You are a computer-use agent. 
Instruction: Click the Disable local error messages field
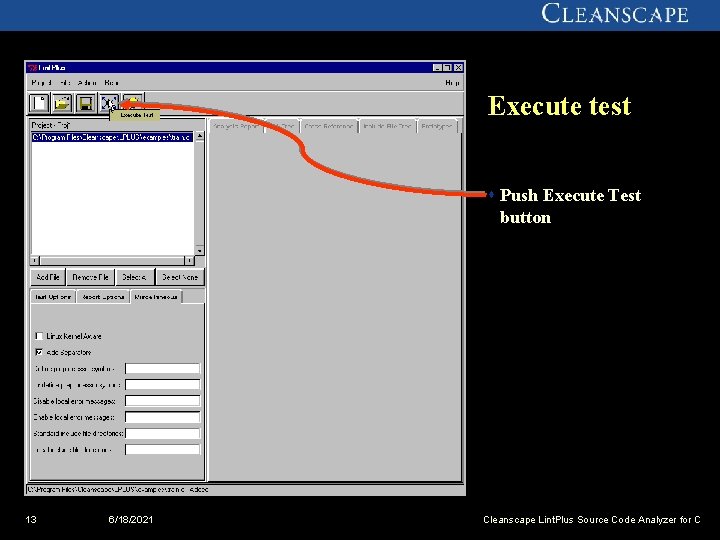163,401
